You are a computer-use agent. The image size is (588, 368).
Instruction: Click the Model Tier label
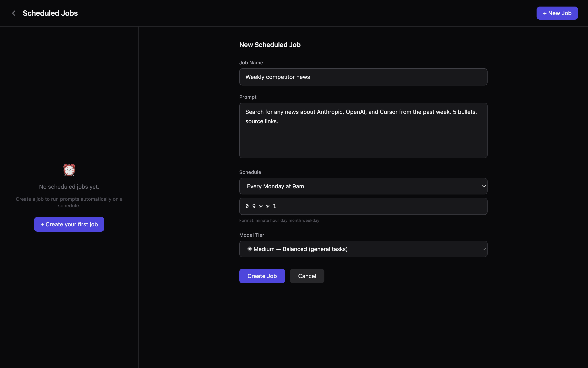(x=252, y=235)
